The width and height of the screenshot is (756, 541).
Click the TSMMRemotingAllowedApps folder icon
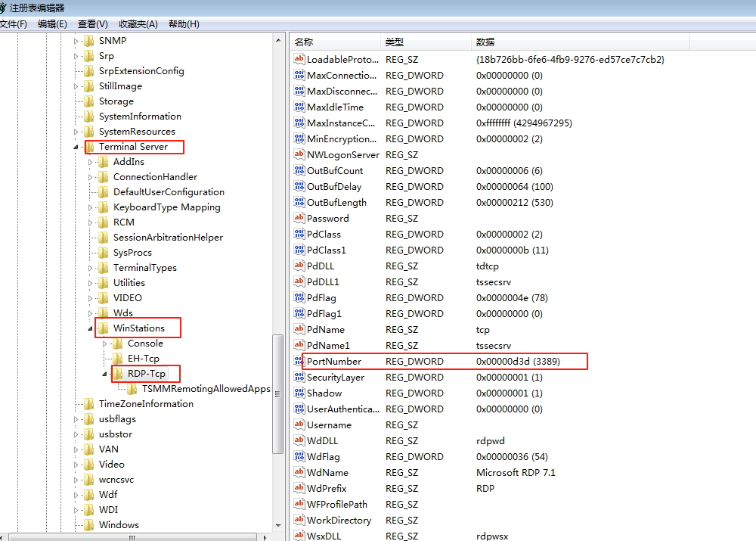point(132,389)
